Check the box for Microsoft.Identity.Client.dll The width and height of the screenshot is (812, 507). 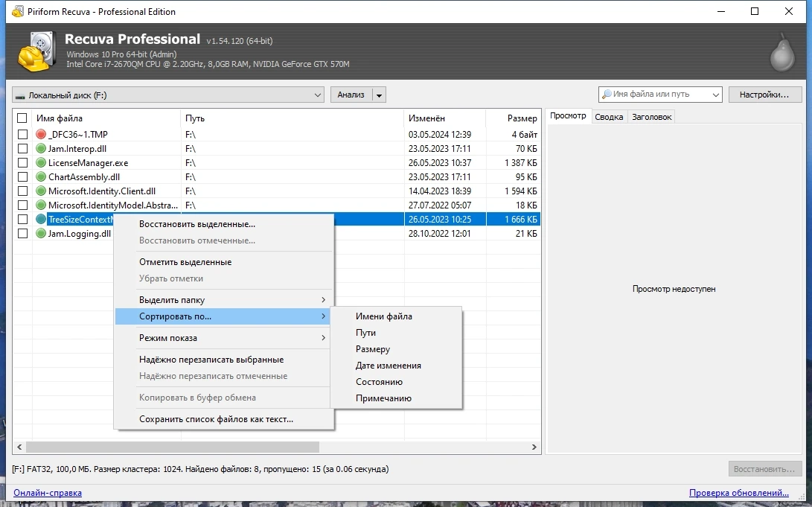22,191
